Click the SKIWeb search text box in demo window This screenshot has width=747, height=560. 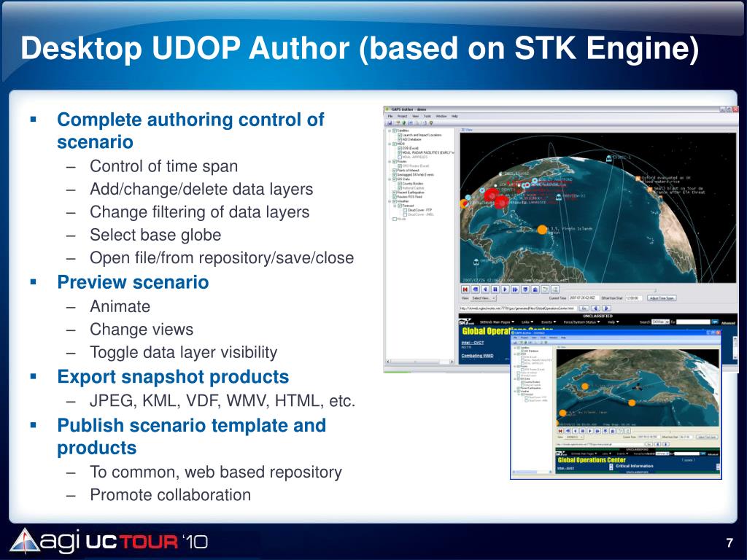[x=693, y=322]
